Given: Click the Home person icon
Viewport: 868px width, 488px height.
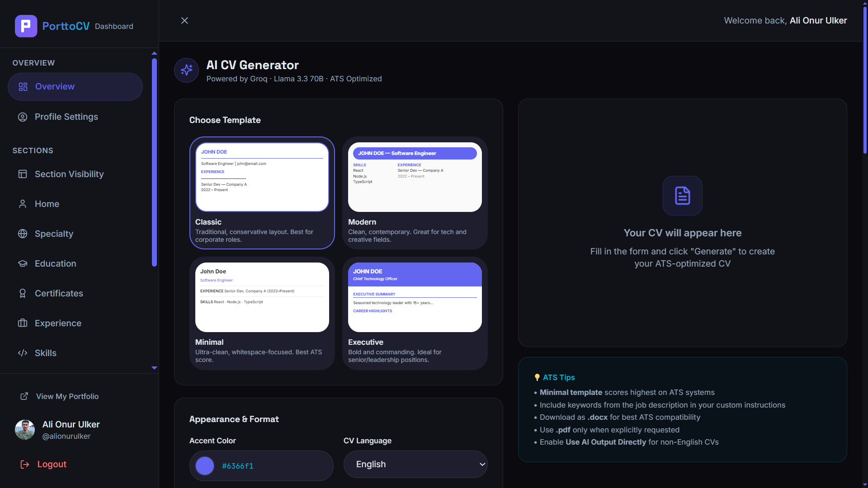Looking at the screenshot, I should click(x=23, y=204).
